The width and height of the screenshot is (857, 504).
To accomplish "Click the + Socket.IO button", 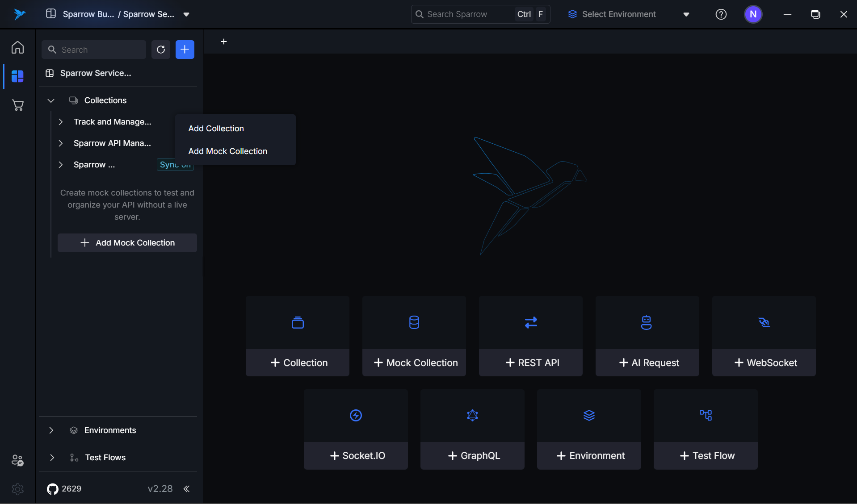I will [356, 455].
